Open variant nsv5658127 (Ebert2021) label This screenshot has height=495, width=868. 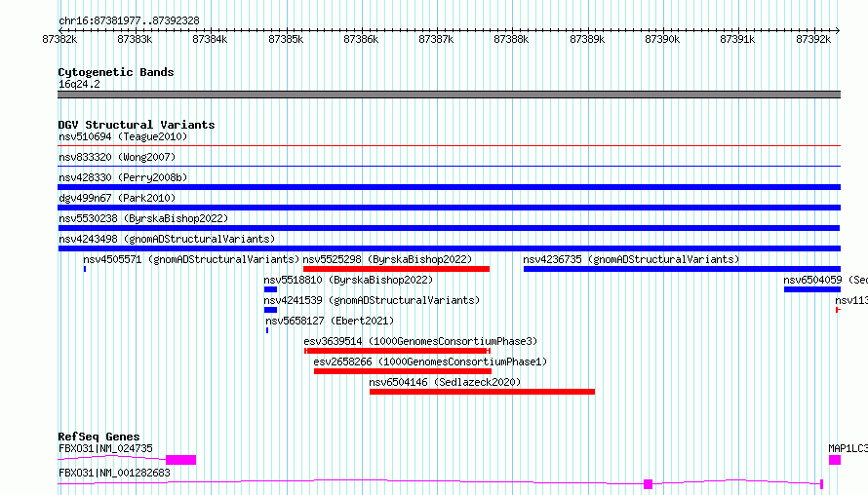click(330, 321)
